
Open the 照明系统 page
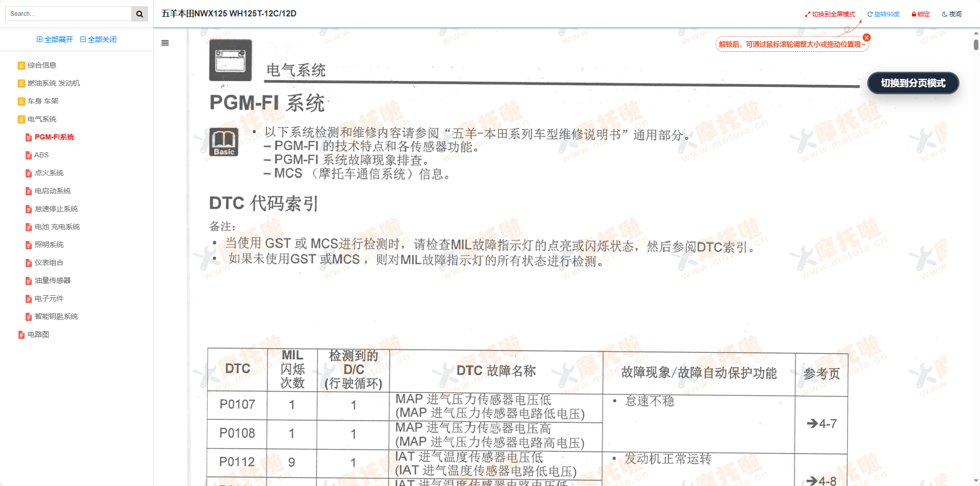tap(49, 245)
